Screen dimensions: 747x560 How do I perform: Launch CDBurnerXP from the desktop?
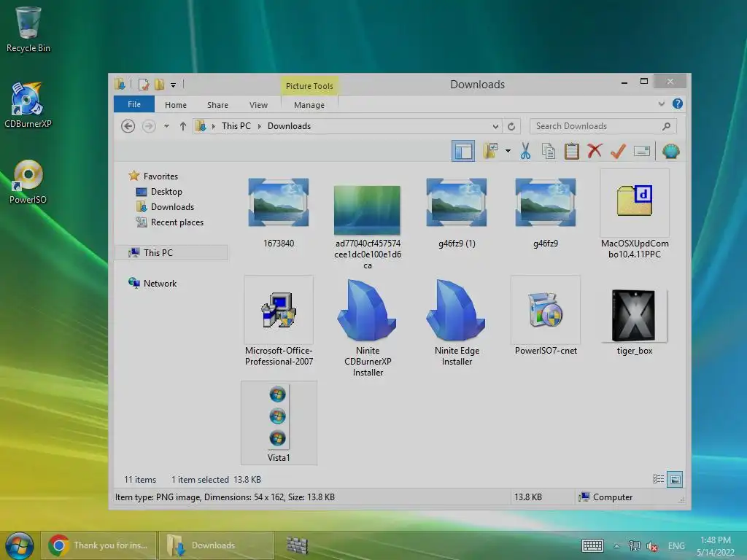(28, 105)
